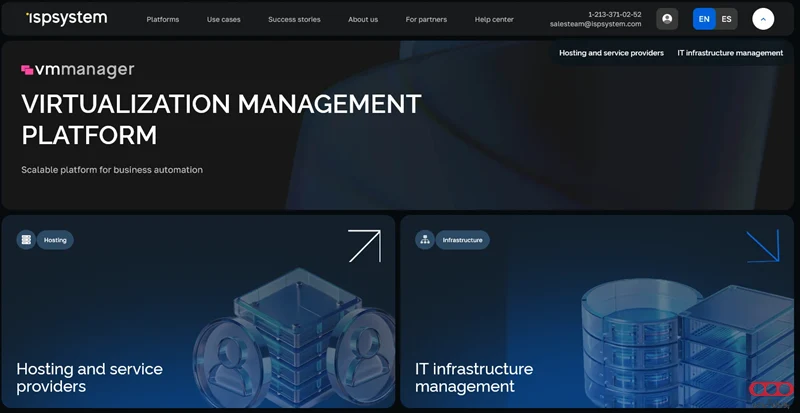This screenshot has width=800, height=413.
Task: Click phone number 1-213-371-02-52
Action: click(615, 15)
